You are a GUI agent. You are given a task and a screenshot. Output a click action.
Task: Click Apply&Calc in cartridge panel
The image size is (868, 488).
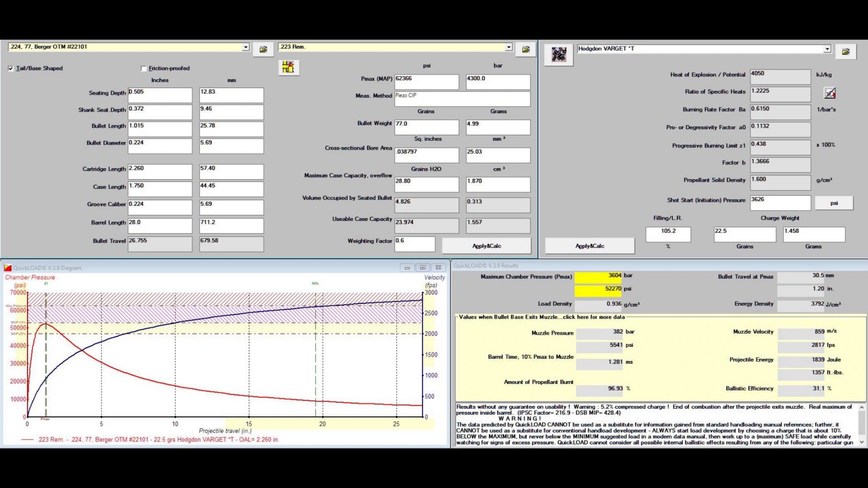pyautogui.click(x=486, y=246)
